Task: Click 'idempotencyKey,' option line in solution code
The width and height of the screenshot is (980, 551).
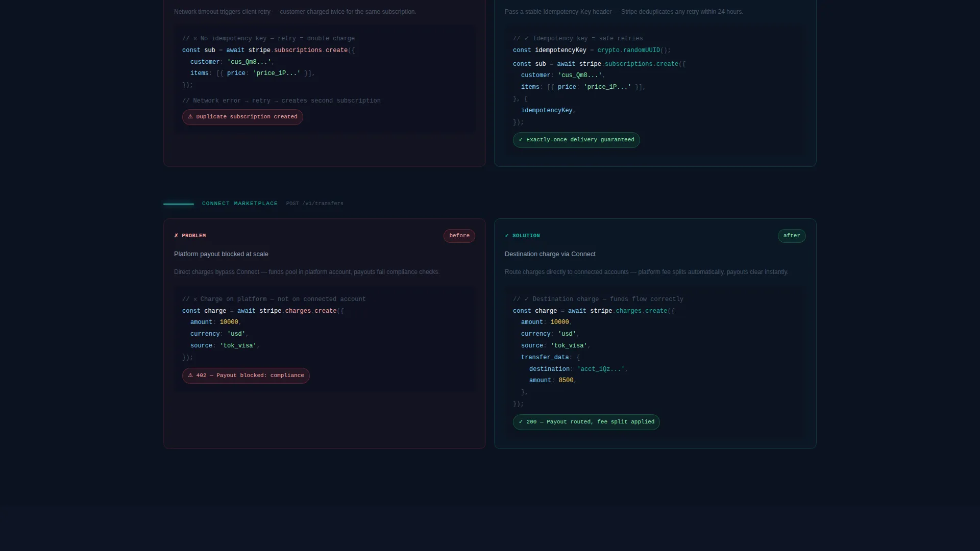Action: pyautogui.click(x=548, y=111)
